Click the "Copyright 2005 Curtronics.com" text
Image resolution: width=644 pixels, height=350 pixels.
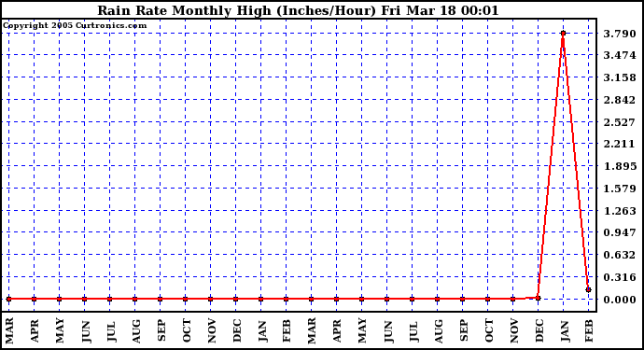point(75,25)
